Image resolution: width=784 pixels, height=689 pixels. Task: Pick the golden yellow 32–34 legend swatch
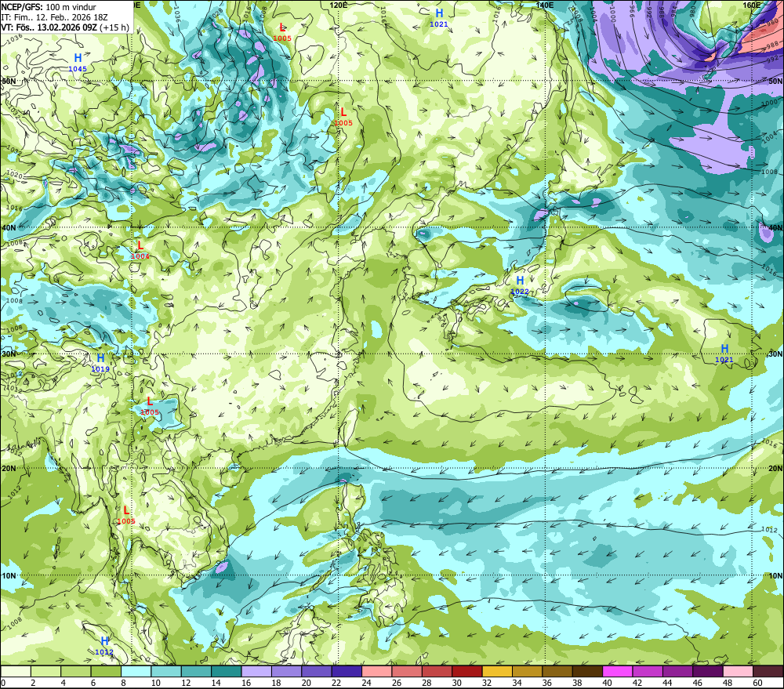pyautogui.click(x=497, y=671)
